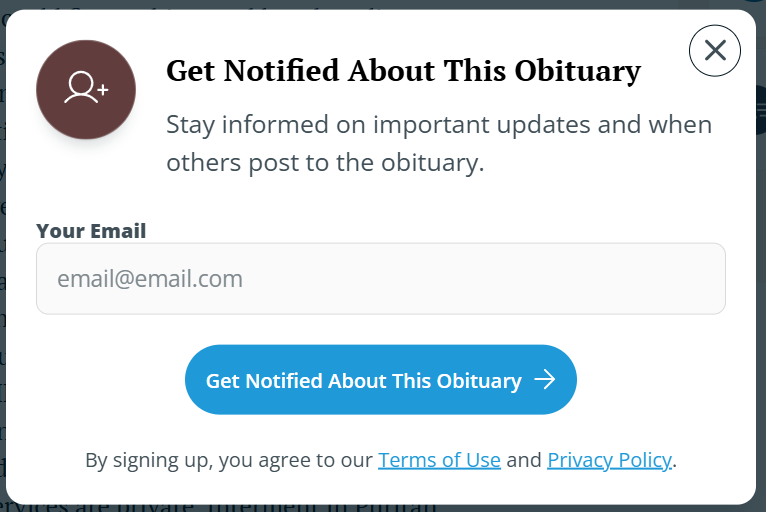Click the add-user icon in brown circle
766x512 pixels.
tap(86, 90)
